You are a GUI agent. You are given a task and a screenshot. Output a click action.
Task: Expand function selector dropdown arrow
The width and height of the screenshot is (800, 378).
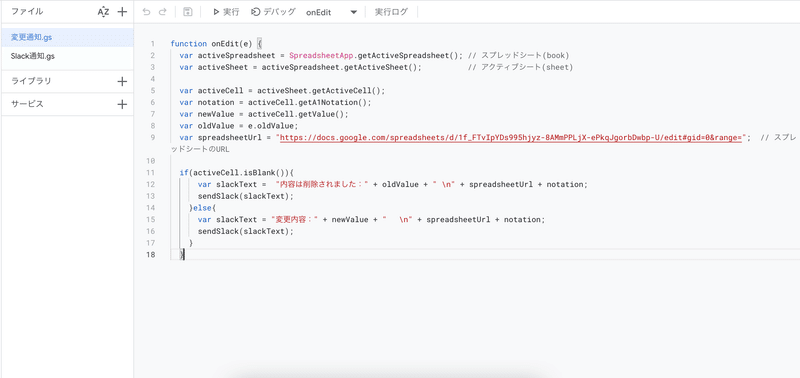354,13
